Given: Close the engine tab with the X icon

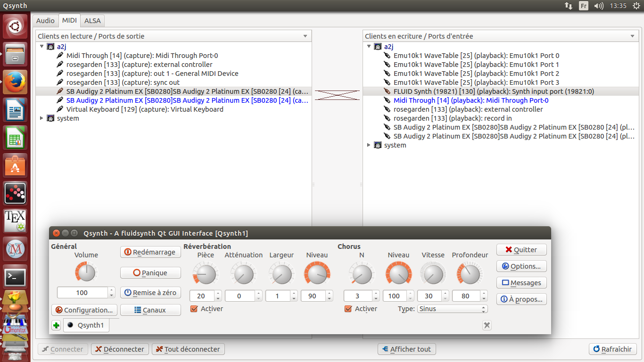Looking at the screenshot, I should [x=487, y=325].
